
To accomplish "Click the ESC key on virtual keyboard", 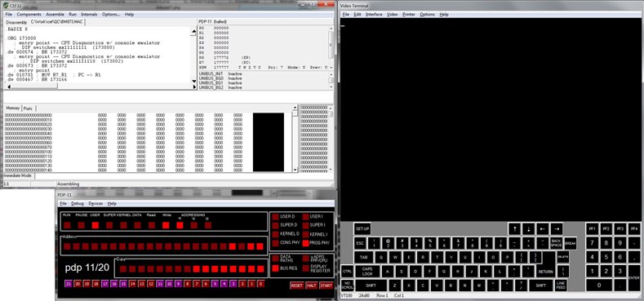I will click(360, 243).
